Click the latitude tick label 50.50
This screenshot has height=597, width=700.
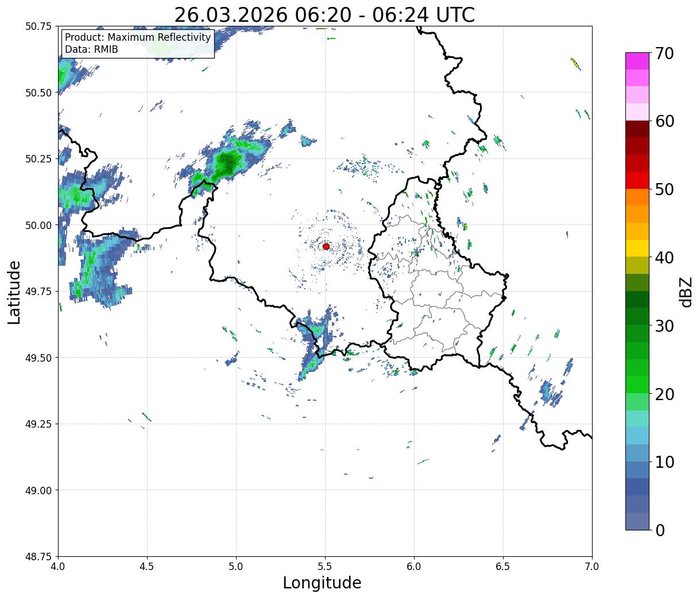(38, 92)
